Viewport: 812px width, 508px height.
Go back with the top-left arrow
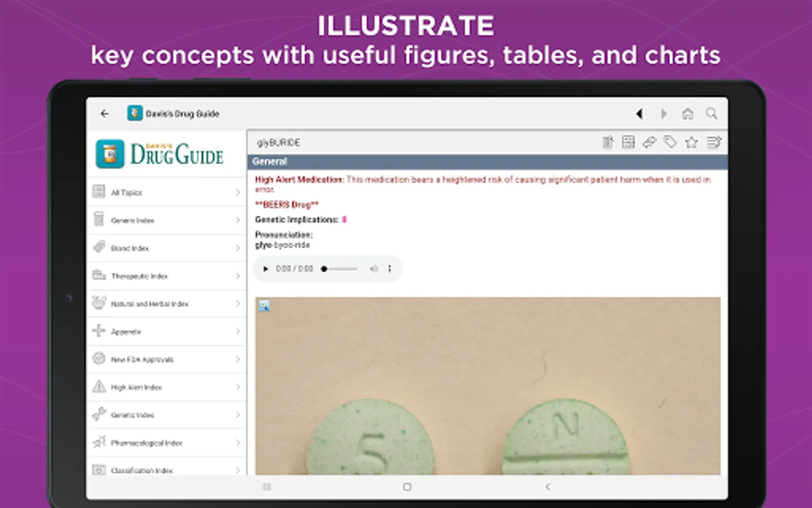tap(104, 113)
